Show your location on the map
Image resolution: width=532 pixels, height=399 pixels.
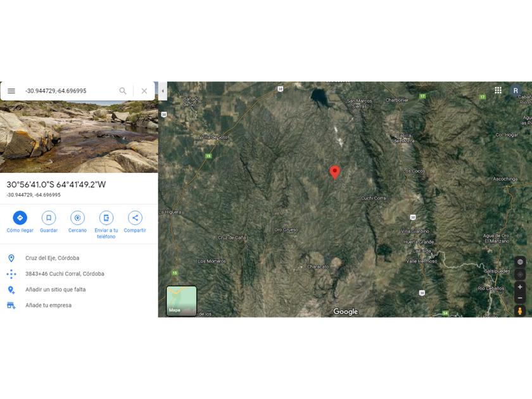520,274
